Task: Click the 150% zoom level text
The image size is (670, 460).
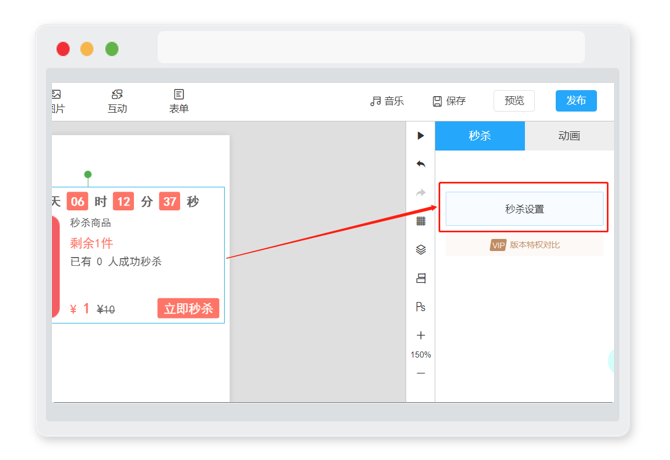Action: tap(421, 355)
